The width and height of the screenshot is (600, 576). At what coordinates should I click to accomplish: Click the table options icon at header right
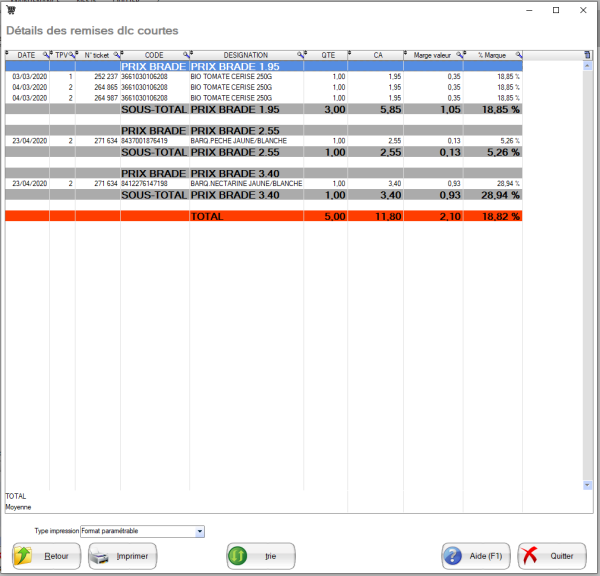pyautogui.click(x=587, y=55)
